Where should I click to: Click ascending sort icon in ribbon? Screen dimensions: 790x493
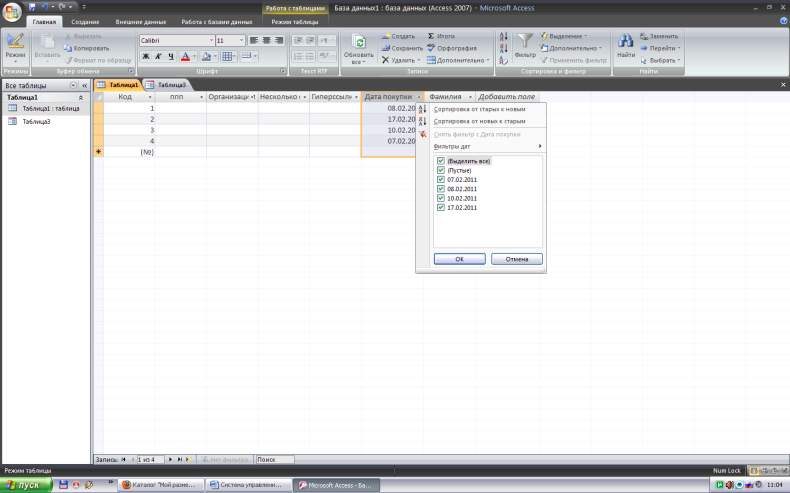tap(503, 36)
